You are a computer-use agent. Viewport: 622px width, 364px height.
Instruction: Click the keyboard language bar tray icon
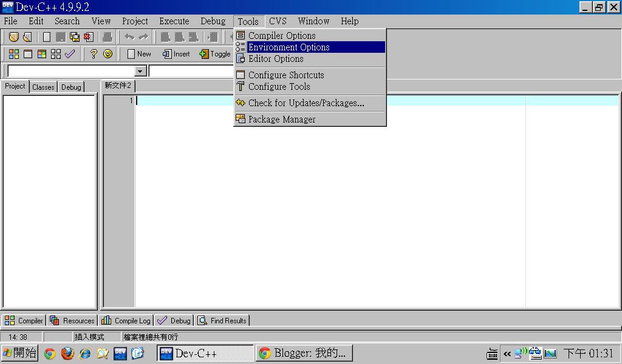[x=492, y=353]
